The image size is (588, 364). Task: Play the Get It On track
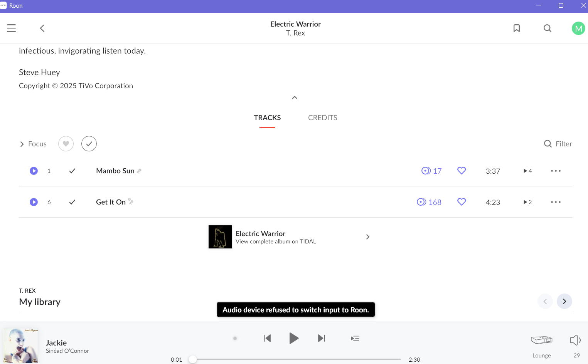coord(34,202)
